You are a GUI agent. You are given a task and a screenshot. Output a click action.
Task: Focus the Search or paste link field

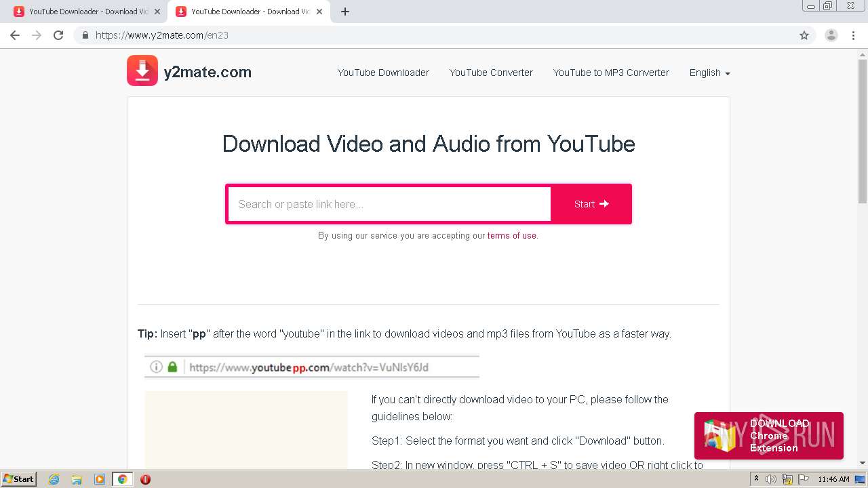tap(389, 204)
